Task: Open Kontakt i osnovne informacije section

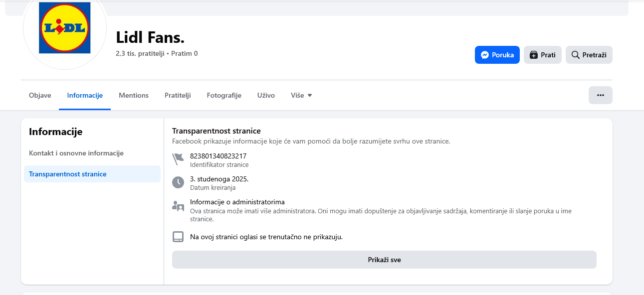Action: [x=76, y=153]
